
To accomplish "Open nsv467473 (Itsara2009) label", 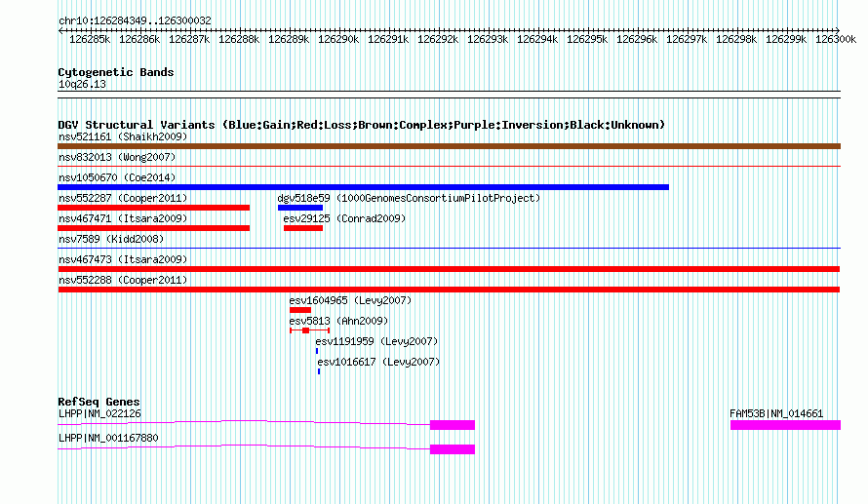I will click(x=123, y=259).
